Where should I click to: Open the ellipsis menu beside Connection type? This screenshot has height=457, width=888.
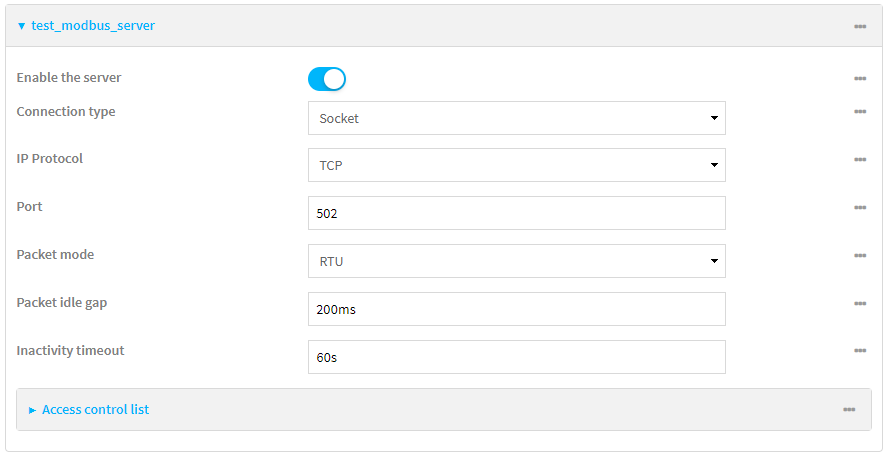pyautogui.click(x=859, y=112)
